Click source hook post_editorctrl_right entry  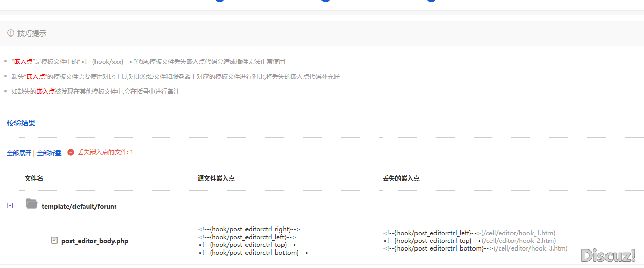[249, 229]
